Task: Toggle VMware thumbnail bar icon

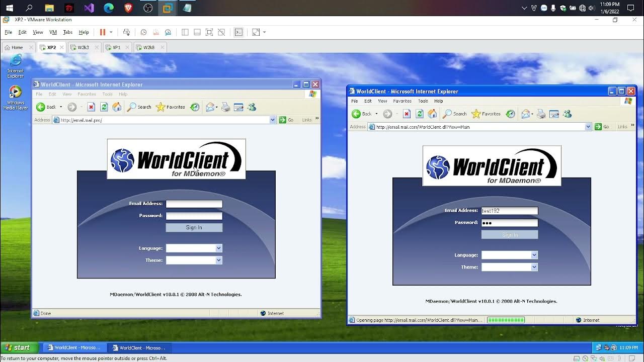Action: [197, 32]
